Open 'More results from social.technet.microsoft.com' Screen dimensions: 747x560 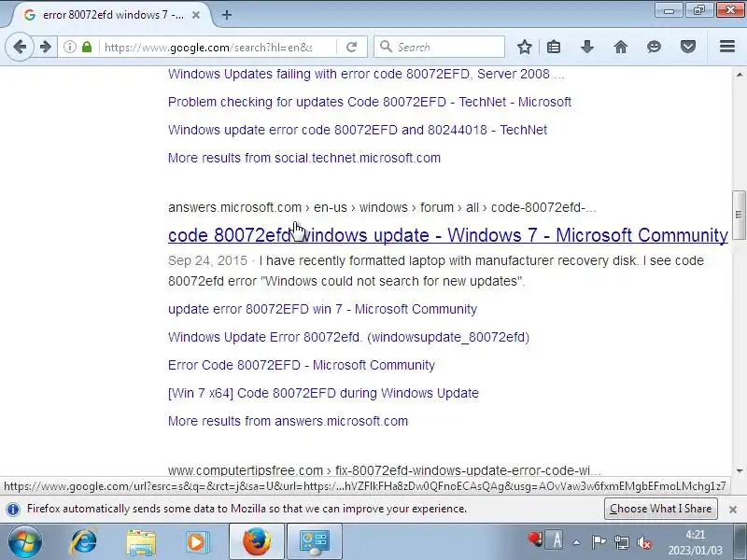(x=304, y=158)
